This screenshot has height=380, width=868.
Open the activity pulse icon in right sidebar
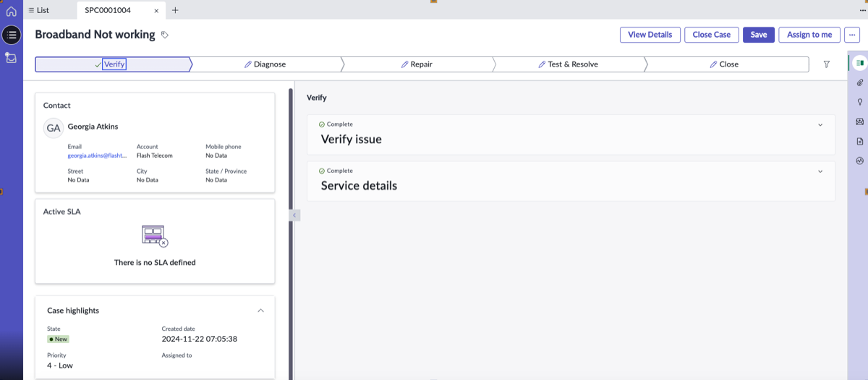point(860,161)
